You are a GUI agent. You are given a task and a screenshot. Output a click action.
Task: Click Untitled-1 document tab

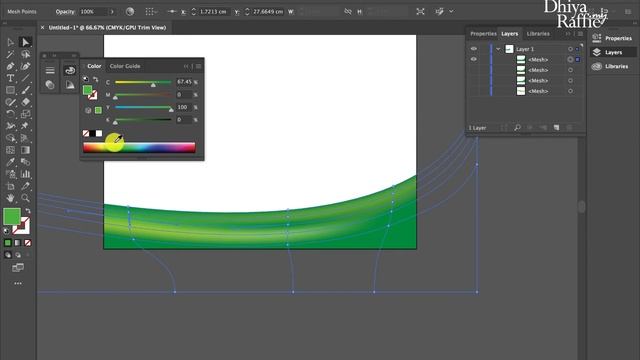tap(107, 28)
